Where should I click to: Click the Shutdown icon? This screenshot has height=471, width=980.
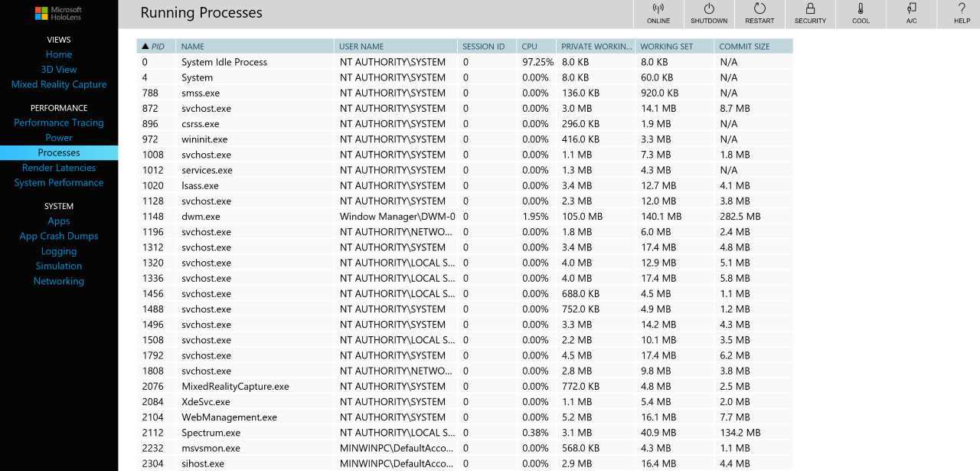(708, 13)
